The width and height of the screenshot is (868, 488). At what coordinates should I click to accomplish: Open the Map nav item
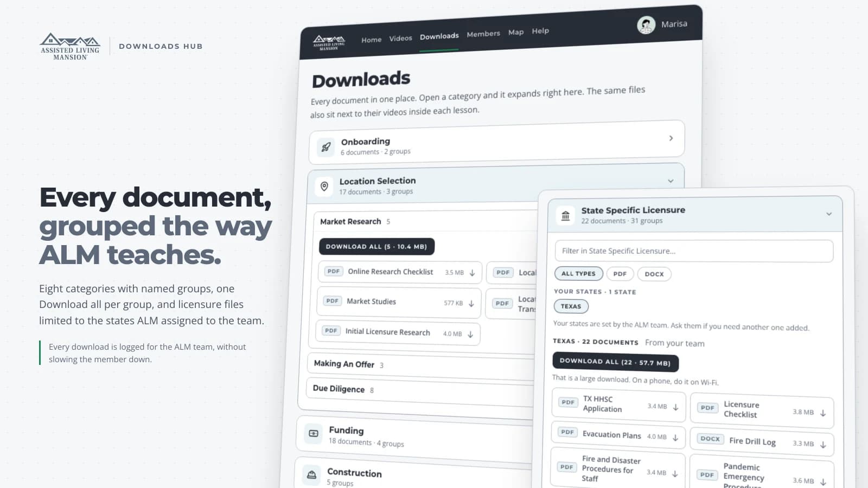516,32
